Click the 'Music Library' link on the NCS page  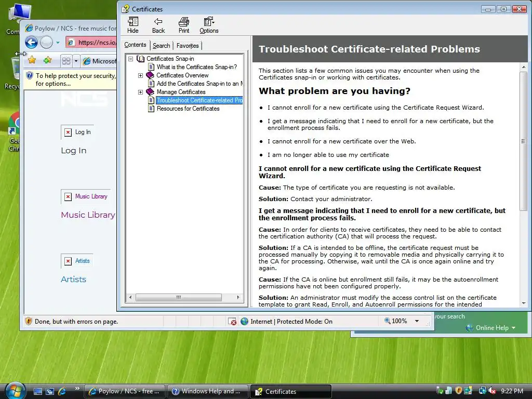click(x=88, y=215)
